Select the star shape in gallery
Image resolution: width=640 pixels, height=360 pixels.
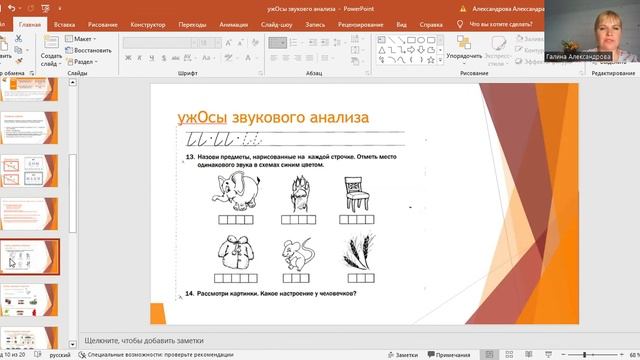431,60
